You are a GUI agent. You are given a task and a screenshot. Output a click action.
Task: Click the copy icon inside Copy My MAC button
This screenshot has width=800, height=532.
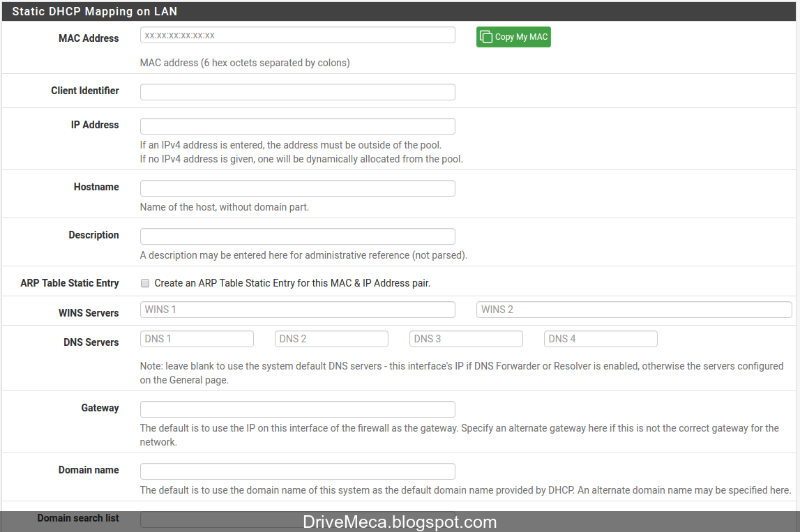click(x=486, y=37)
